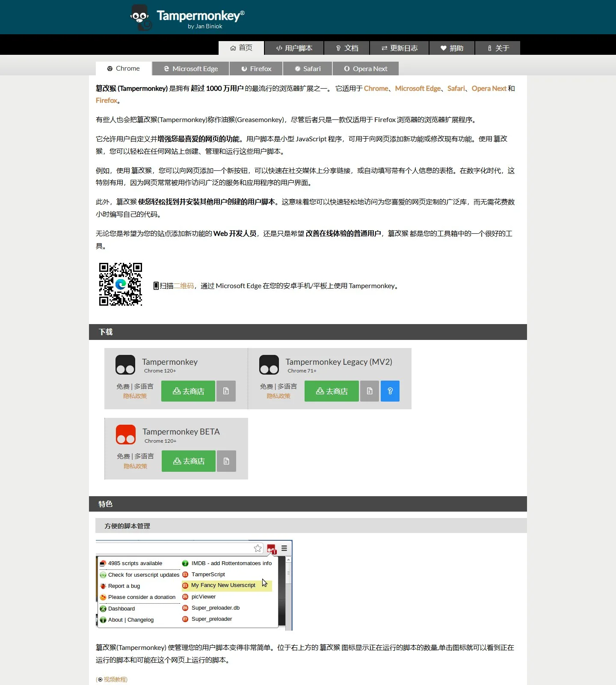This screenshot has width=616, height=685.
Task: Click the Tampermonkey BETA title text
Action: click(x=181, y=432)
